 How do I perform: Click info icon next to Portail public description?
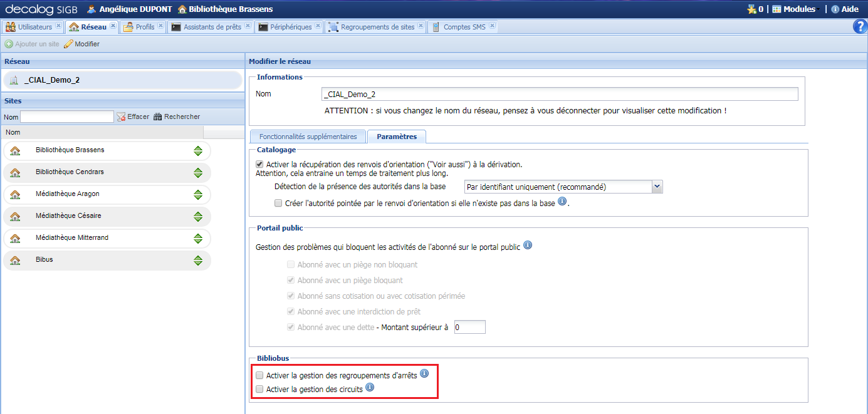point(528,246)
